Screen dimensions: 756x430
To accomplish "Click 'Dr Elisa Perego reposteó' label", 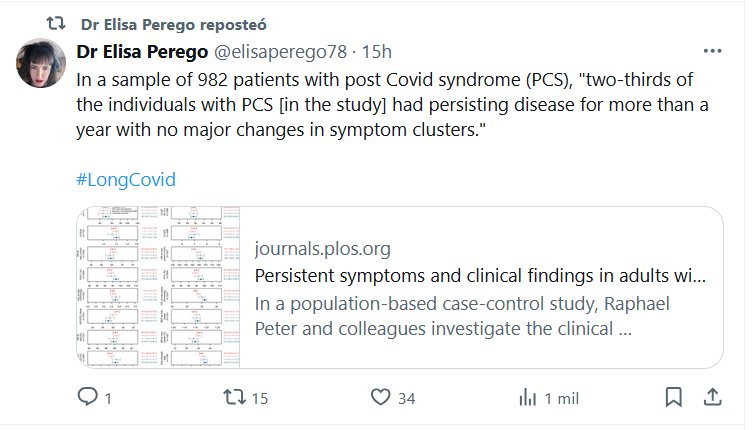I will (x=172, y=23).
